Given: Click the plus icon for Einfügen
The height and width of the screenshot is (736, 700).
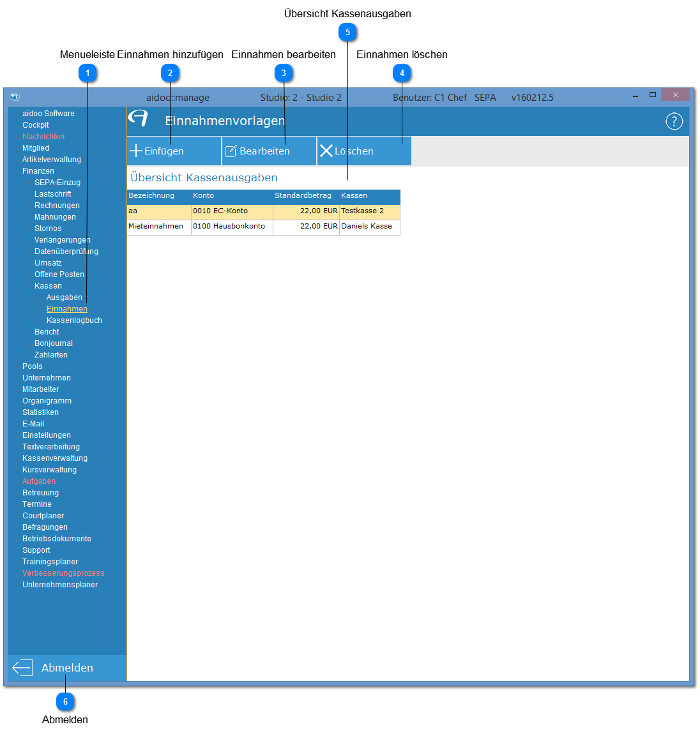Looking at the screenshot, I should tap(136, 151).
